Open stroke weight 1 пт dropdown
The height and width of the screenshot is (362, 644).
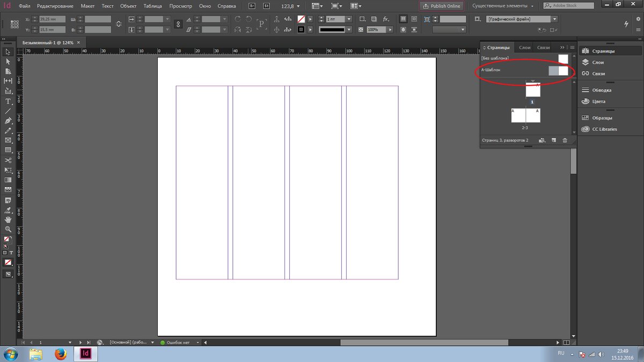(x=349, y=19)
